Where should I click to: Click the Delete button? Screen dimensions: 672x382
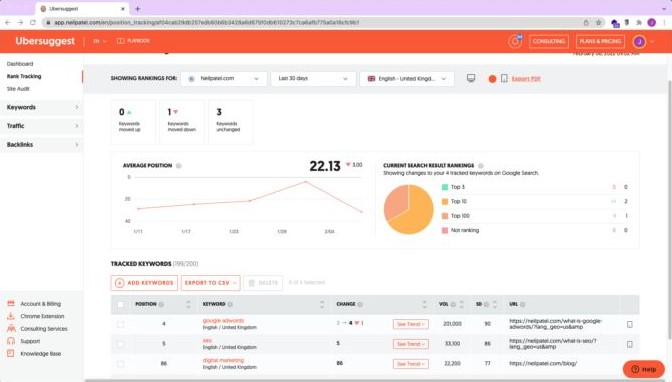(x=263, y=283)
